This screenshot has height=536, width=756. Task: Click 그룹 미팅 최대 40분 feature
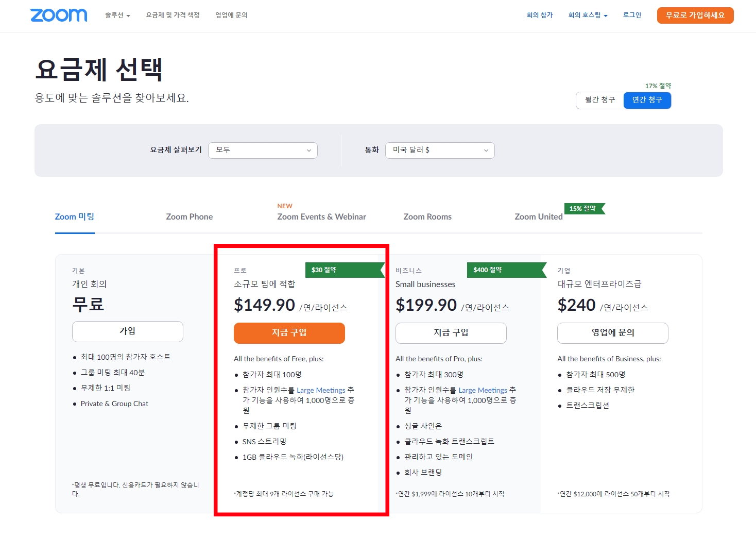pos(113,373)
